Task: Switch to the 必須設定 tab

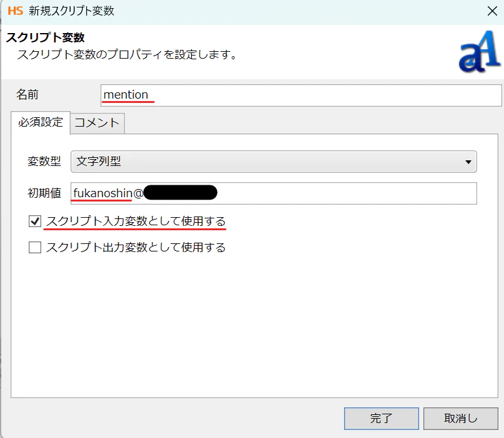Action: pyautogui.click(x=41, y=122)
